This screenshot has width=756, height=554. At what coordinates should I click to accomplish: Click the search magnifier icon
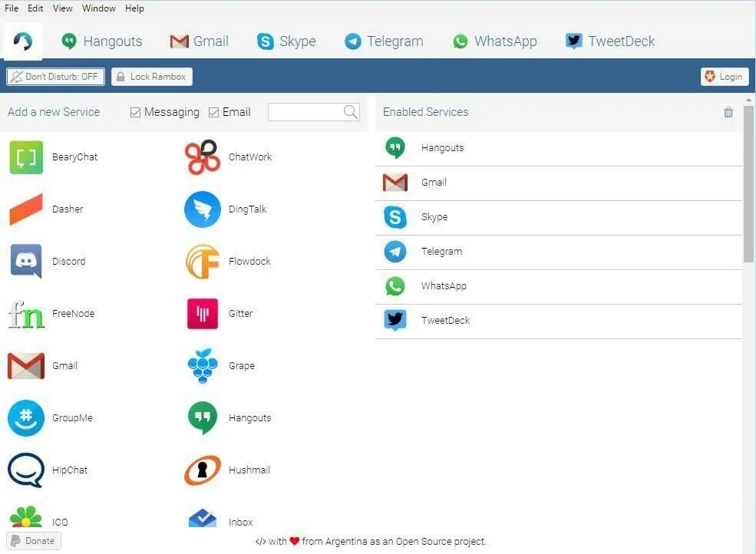[x=351, y=112]
